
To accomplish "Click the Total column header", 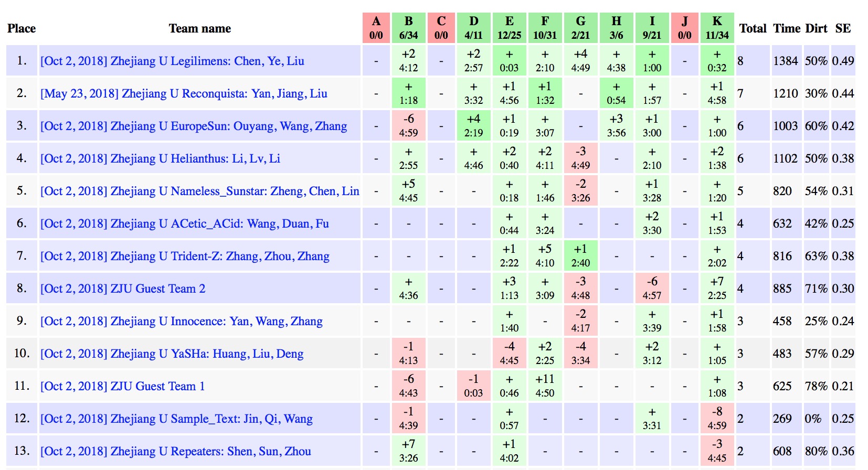I will 753,28.
